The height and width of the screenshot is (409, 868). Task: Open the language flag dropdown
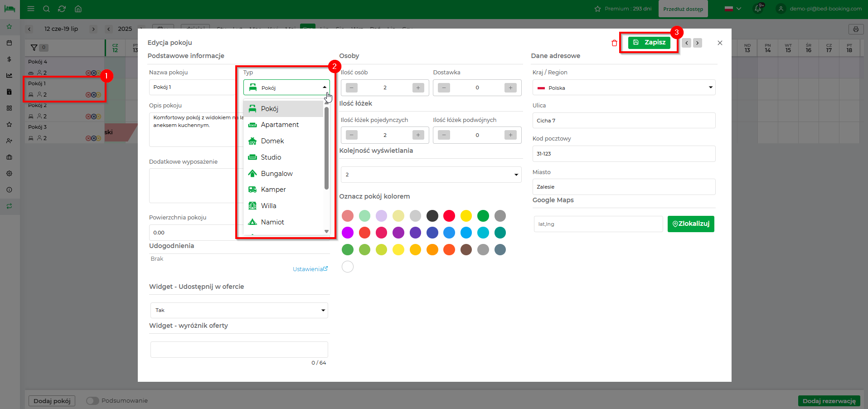(733, 9)
